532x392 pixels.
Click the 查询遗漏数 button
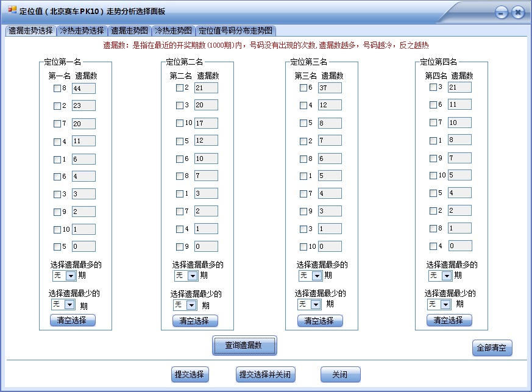[243, 344]
